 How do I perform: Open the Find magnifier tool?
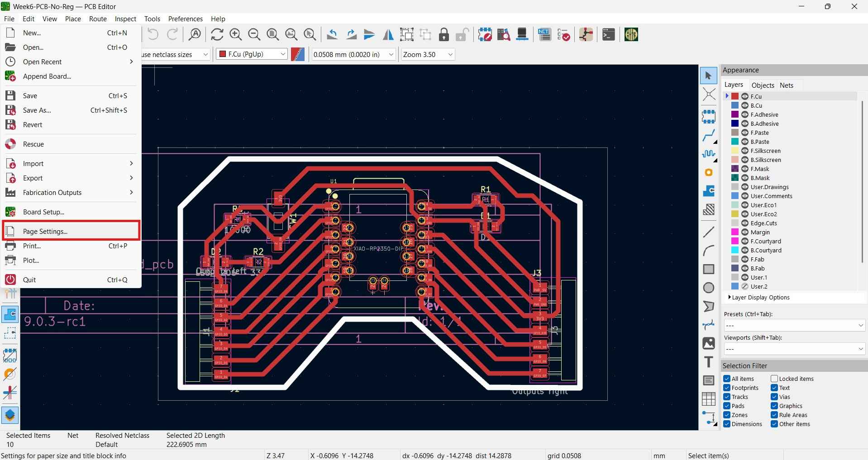[x=195, y=34]
